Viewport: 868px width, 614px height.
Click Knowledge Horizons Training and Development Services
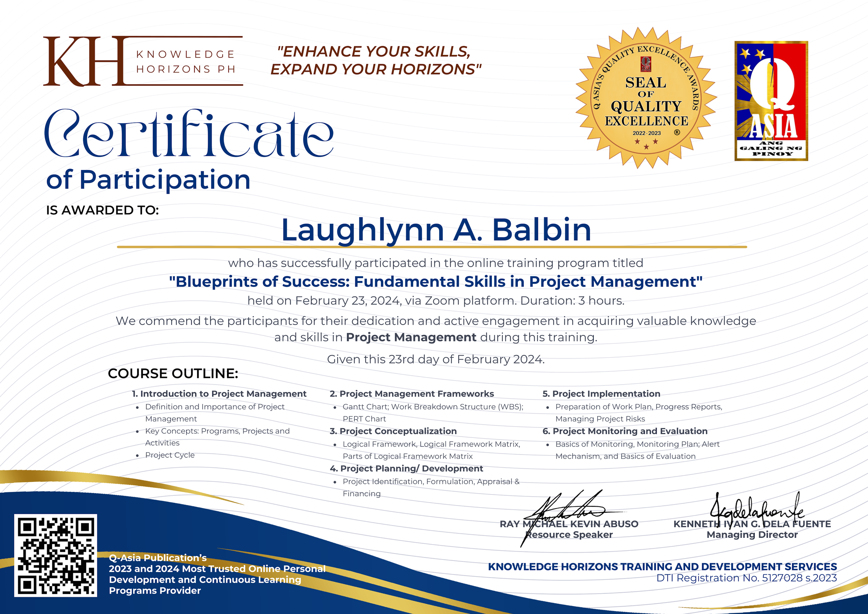[x=662, y=567]
